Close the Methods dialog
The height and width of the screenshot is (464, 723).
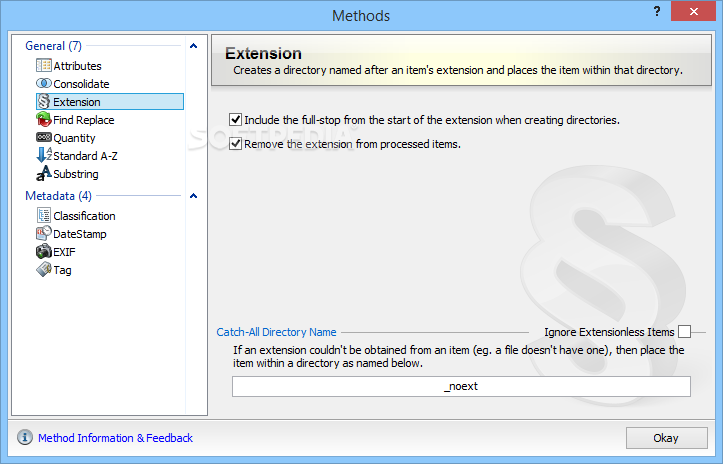coord(693,12)
